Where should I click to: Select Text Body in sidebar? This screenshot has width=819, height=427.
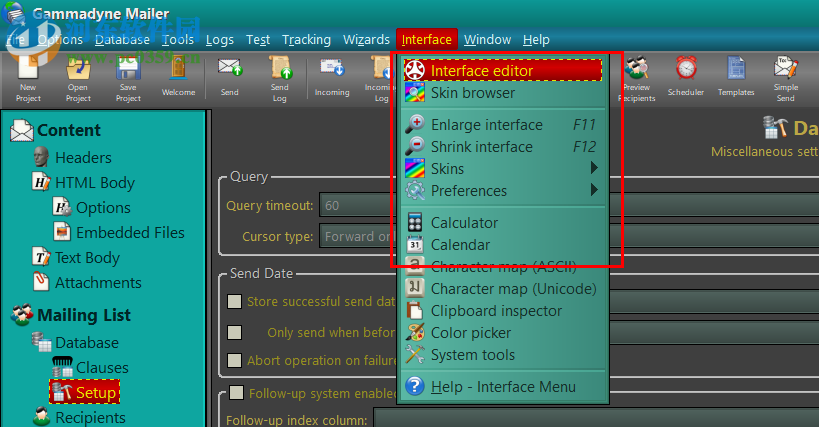pos(87,258)
